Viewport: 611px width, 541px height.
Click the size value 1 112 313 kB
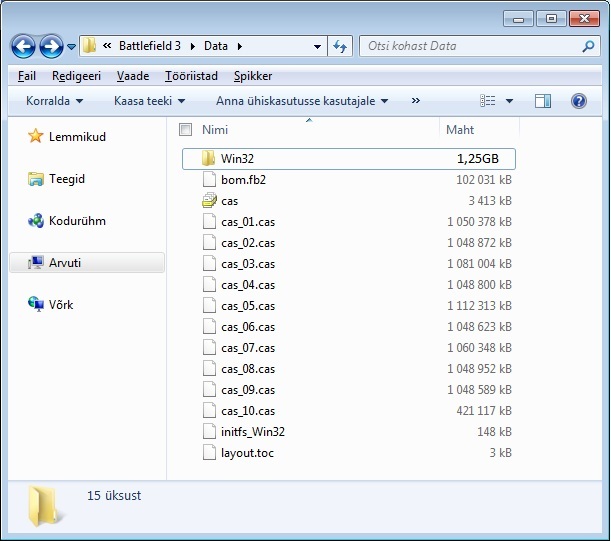point(479,306)
